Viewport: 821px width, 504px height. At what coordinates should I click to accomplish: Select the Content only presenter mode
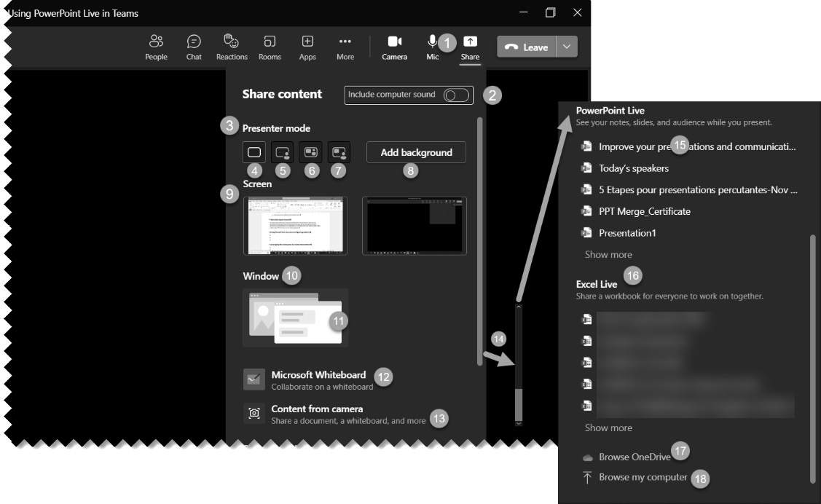coord(254,152)
